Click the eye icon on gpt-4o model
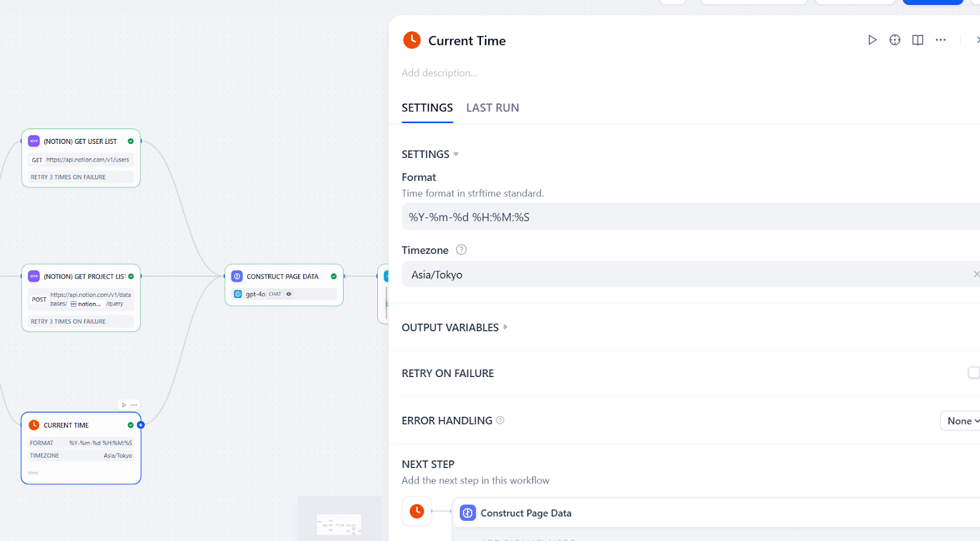Image resolution: width=980 pixels, height=541 pixels. (x=289, y=294)
